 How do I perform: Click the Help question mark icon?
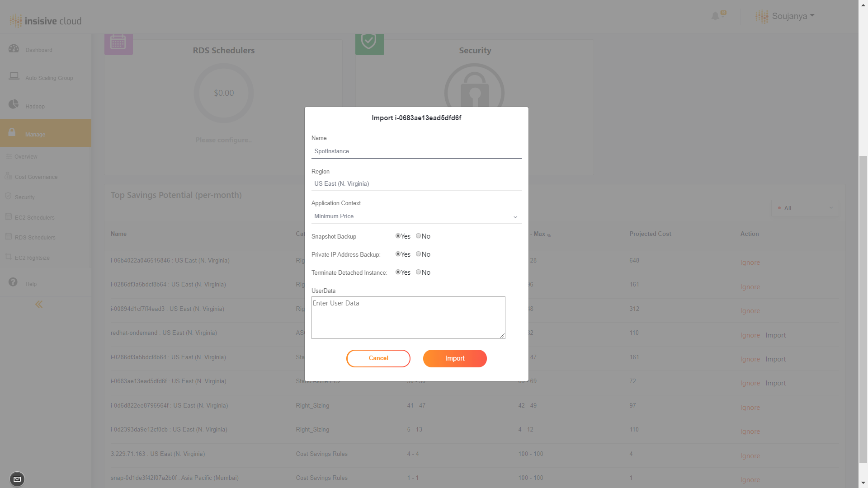pyautogui.click(x=13, y=282)
